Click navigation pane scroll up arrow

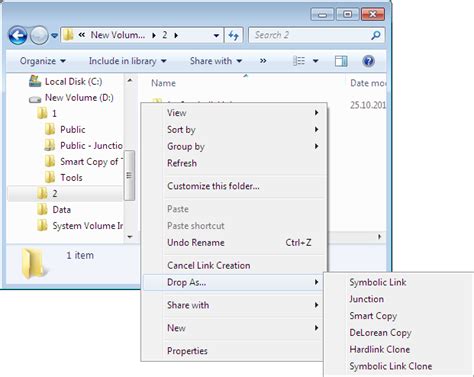130,81
